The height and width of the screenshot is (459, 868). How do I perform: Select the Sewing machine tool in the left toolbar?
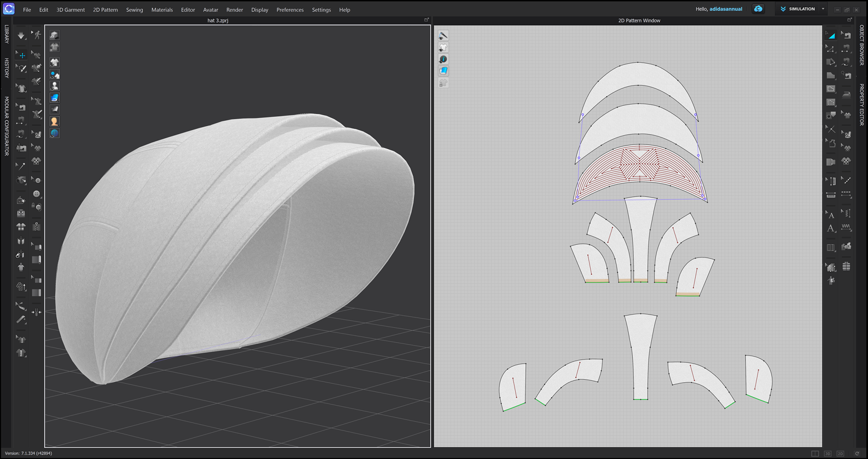click(x=21, y=107)
